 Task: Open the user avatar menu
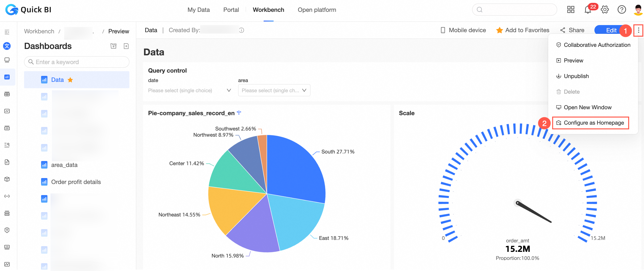tap(638, 10)
